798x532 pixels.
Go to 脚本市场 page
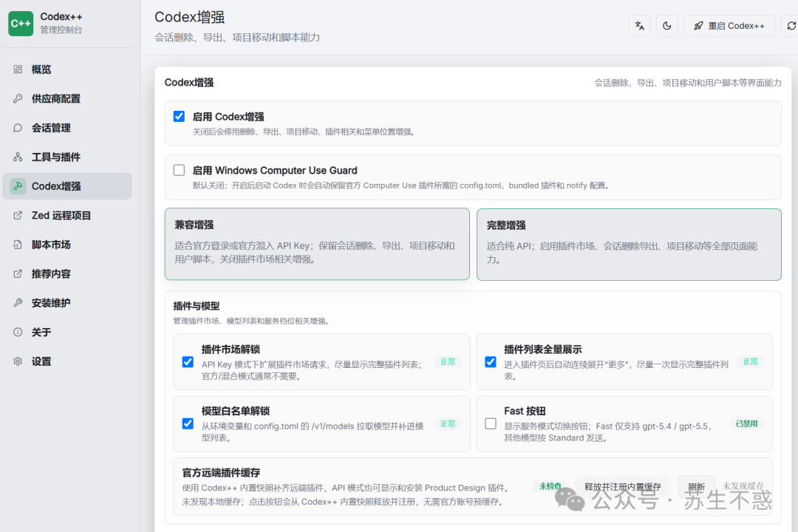67,245
